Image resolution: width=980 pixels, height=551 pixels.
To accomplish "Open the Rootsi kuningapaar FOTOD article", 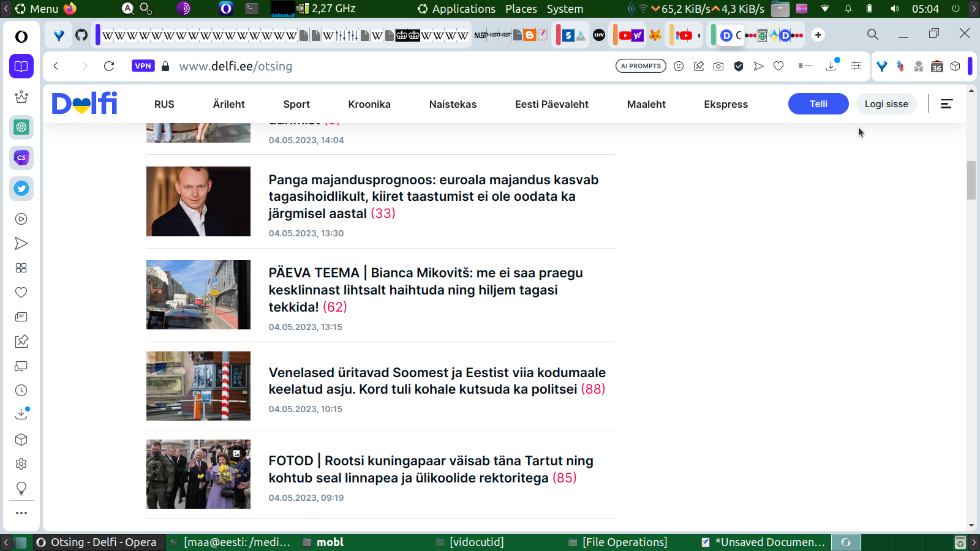I will (431, 469).
